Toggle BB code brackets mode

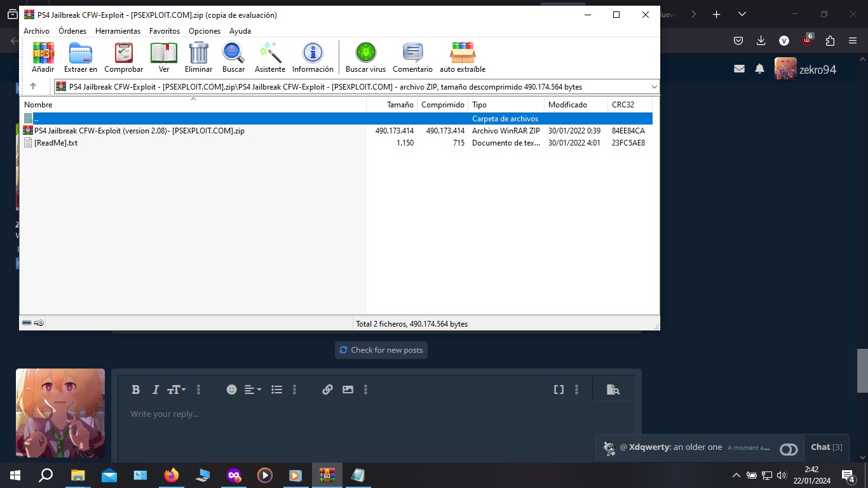(559, 390)
